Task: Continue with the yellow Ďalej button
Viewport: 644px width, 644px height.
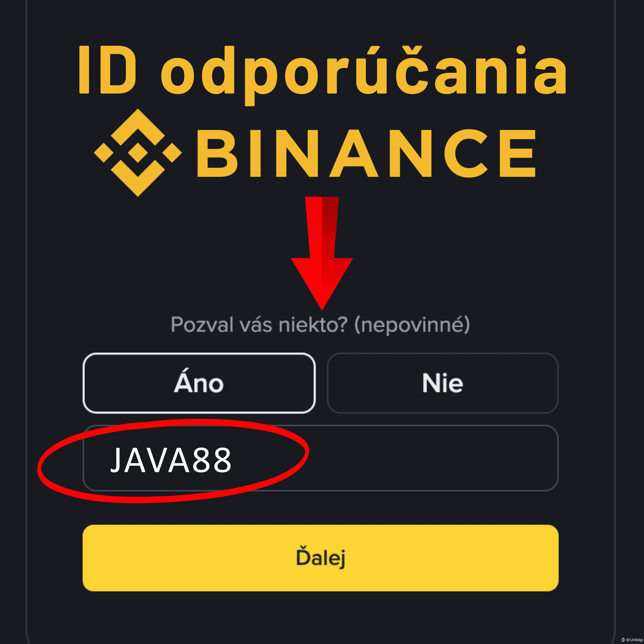Action: pos(321,558)
